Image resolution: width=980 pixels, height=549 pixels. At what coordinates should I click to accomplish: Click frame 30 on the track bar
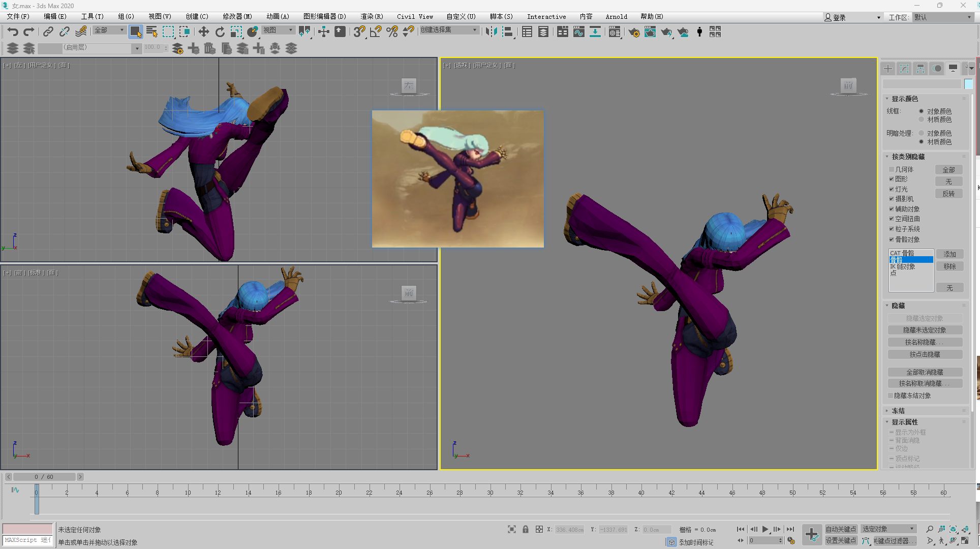(x=490, y=492)
